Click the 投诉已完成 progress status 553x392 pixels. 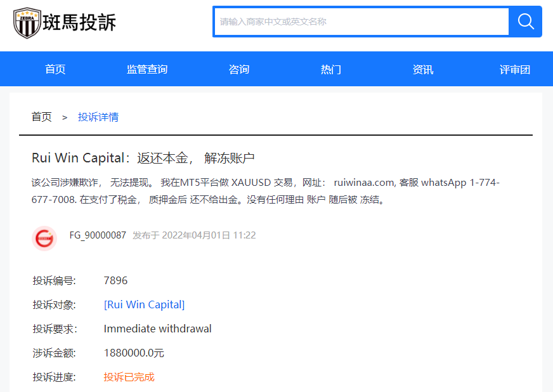pos(129,377)
